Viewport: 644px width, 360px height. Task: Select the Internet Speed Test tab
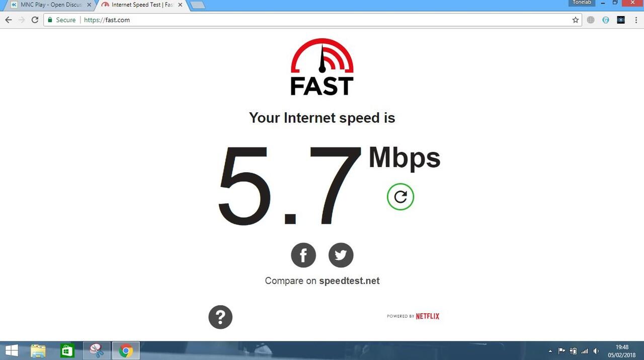(x=142, y=5)
